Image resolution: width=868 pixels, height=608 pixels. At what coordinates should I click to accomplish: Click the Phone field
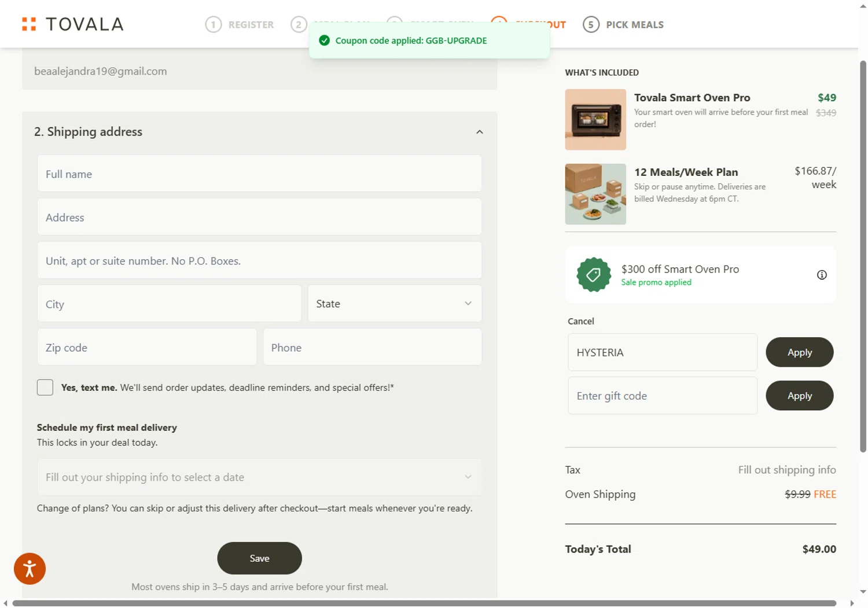(x=373, y=347)
